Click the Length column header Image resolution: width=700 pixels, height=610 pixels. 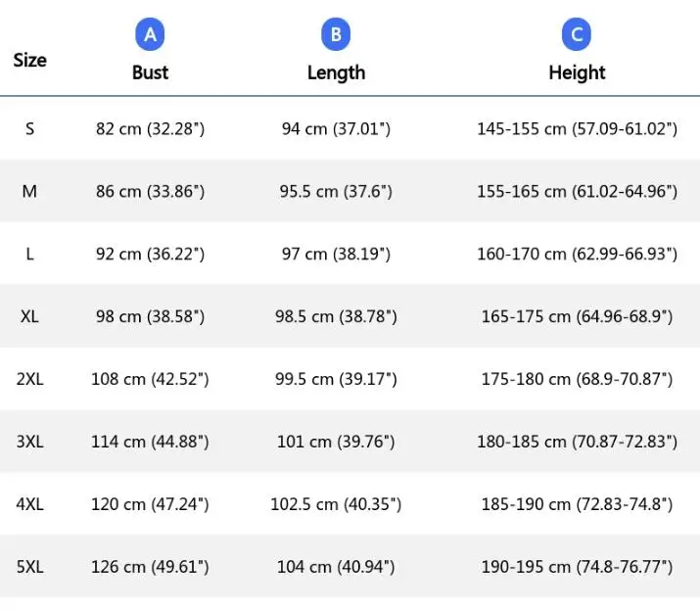click(336, 72)
